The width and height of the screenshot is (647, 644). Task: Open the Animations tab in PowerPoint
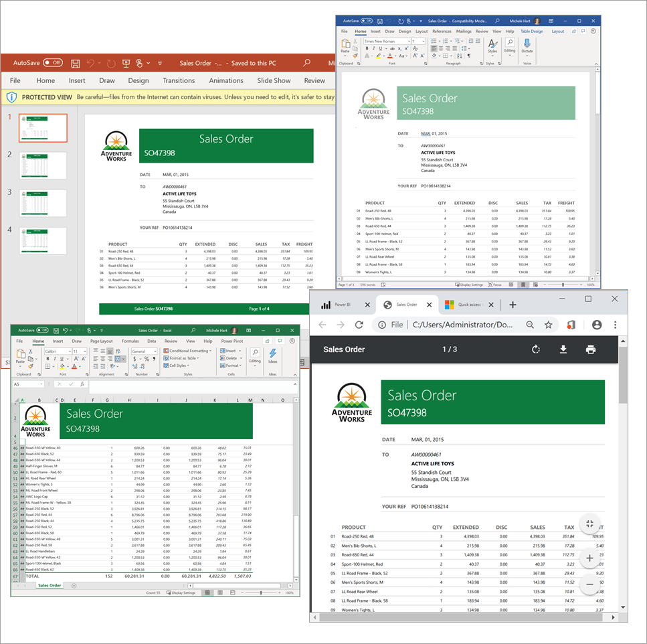pos(226,80)
